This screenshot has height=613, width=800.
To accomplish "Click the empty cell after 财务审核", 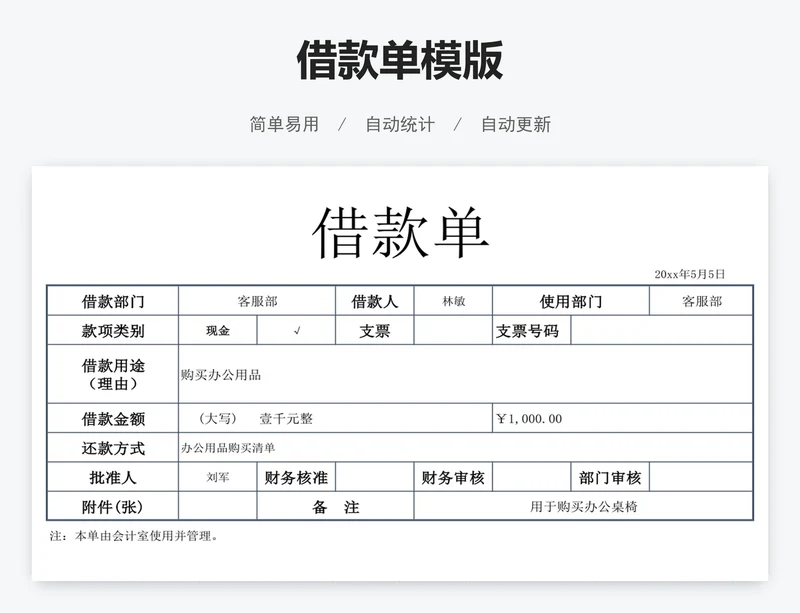I will tap(532, 477).
